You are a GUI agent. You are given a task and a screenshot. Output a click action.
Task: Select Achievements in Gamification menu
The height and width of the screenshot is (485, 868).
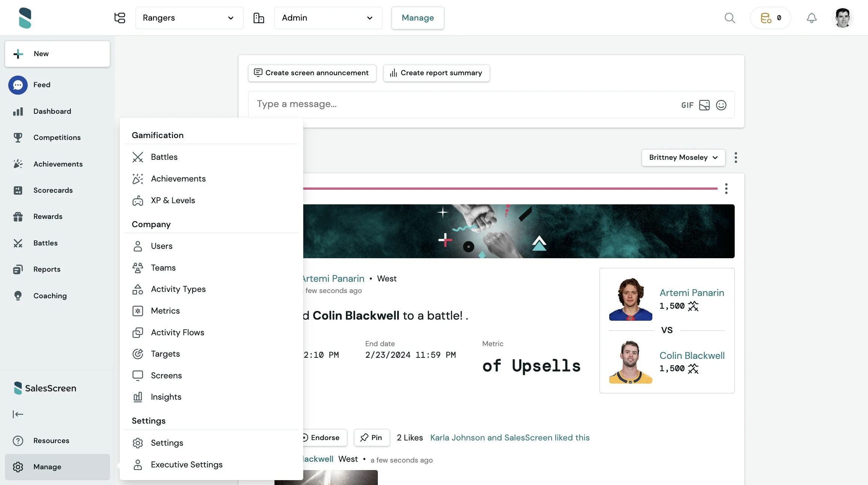tap(212, 179)
